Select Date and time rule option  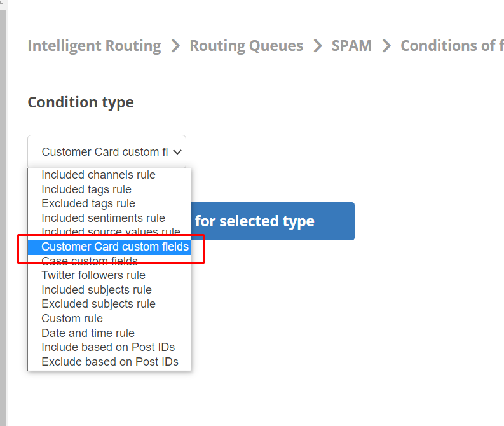click(x=109, y=333)
